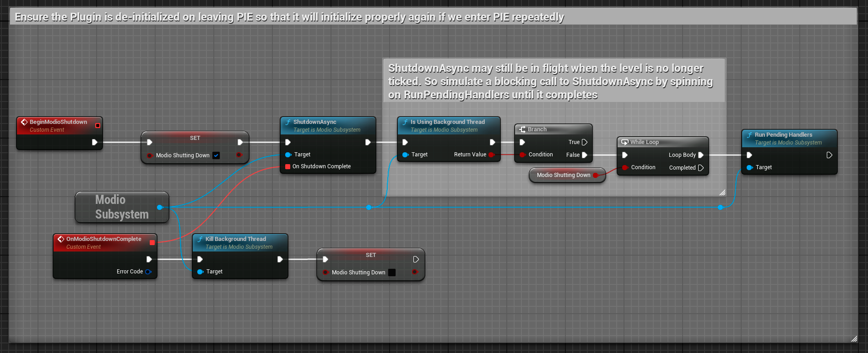The height and width of the screenshot is (353, 868).
Task: Click the While Loop's Completed pin
Action: pyautogui.click(x=700, y=168)
